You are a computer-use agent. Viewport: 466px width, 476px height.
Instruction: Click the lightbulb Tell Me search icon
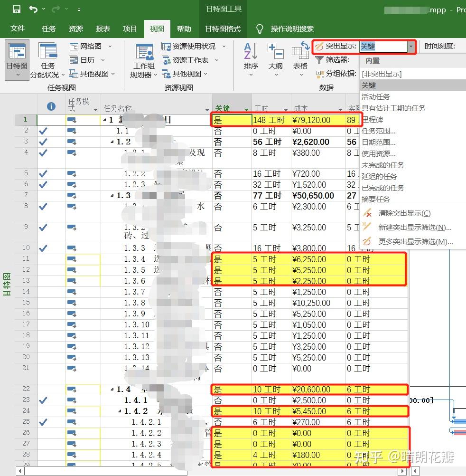pyautogui.click(x=260, y=29)
